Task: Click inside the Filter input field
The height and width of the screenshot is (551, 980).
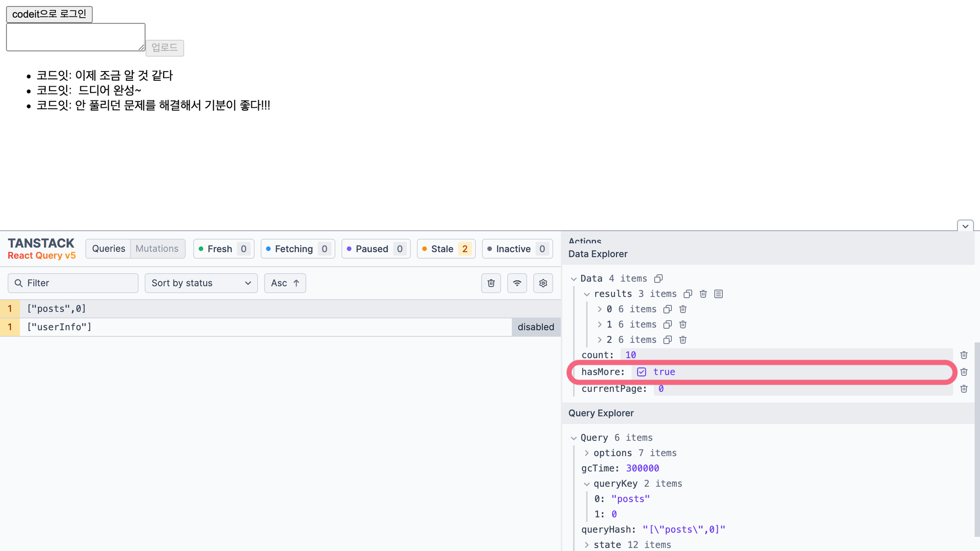Action: [x=73, y=283]
